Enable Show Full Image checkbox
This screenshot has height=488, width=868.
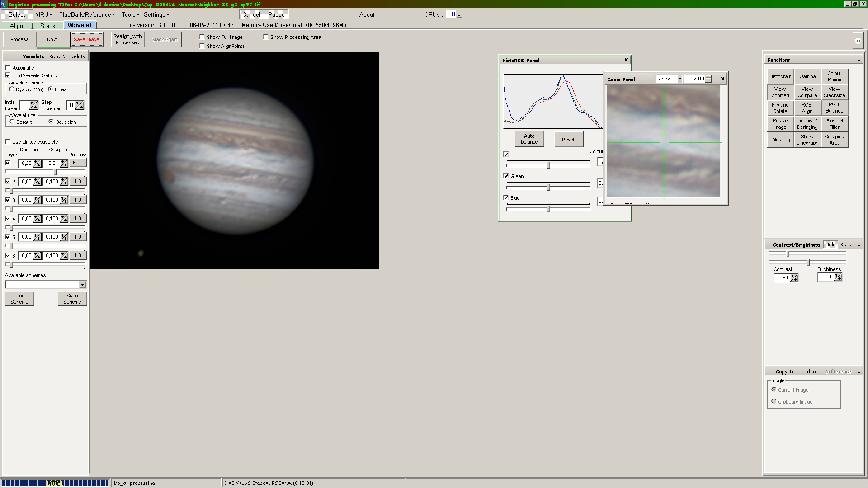(202, 37)
